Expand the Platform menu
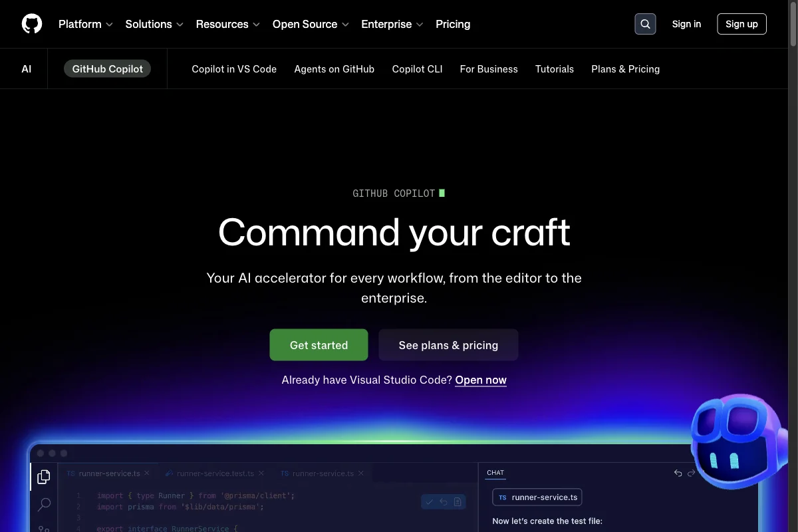Viewport: 798px width, 532px height. [x=86, y=24]
